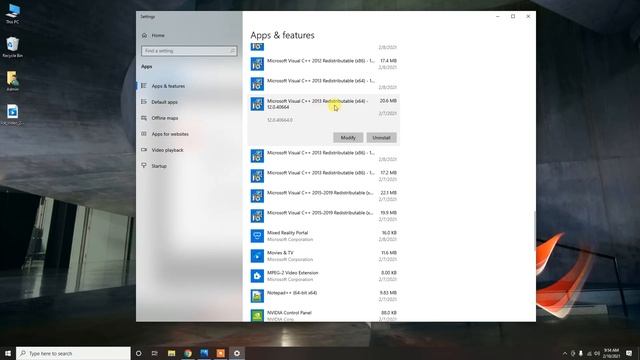Select the 19.9 MB Visual C++ 2015-2019 row
Image resolution: width=640 pixels, height=360 pixels.
(x=324, y=216)
